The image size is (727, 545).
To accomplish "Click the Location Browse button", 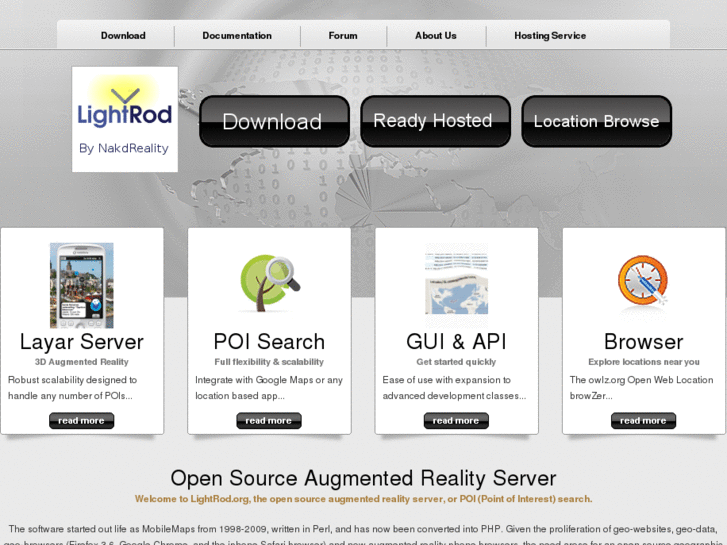I will click(x=596, y=121).
